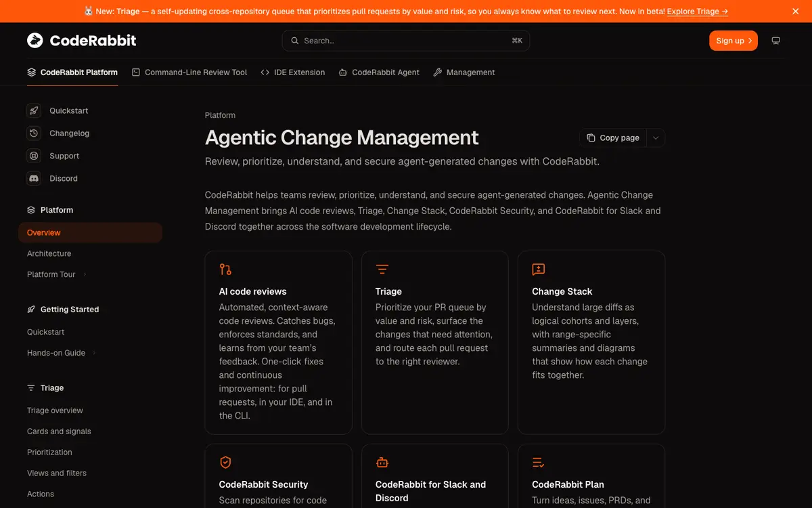Click the layers icon beside CodeRabbit Platform
812x508 pixels.
pos(31,72)
